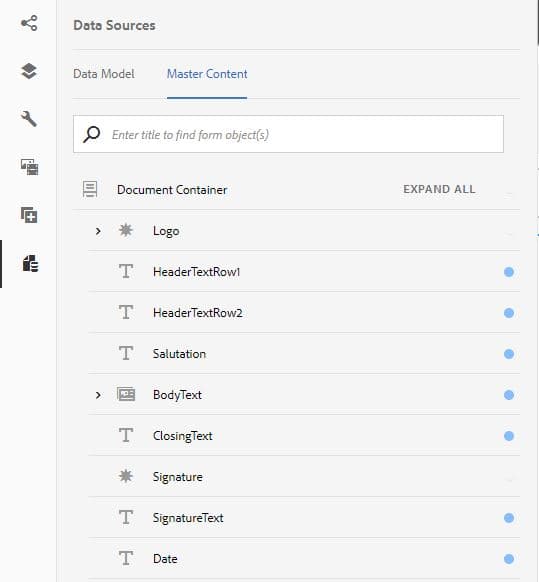Open the layers sidebar icon

point(29,71)
